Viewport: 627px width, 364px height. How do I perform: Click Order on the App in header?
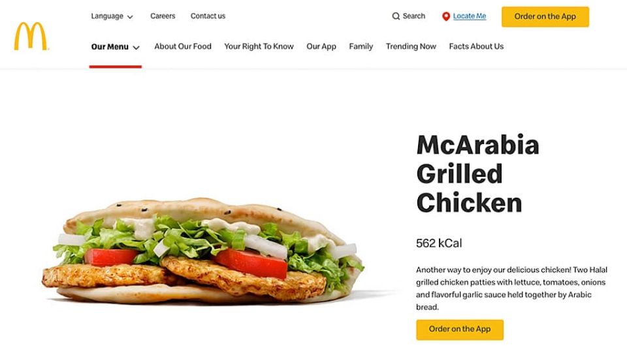tap(545, 17)
